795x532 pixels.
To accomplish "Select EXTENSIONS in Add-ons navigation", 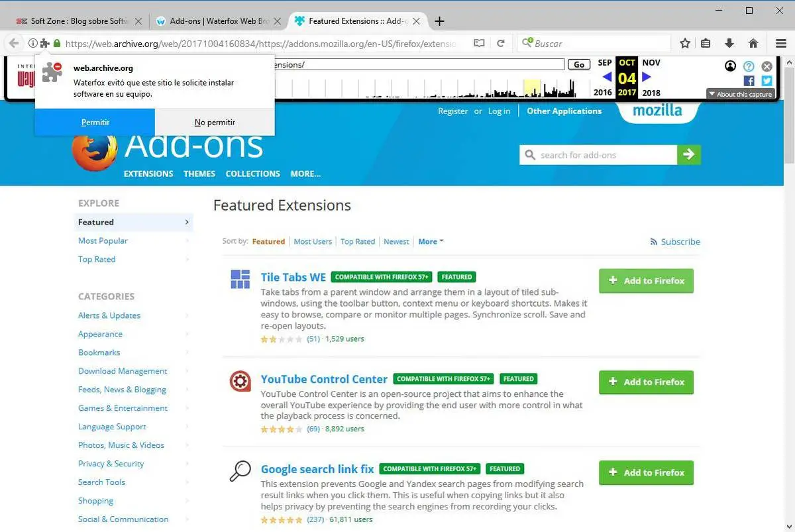I will [x=148, y=174].
